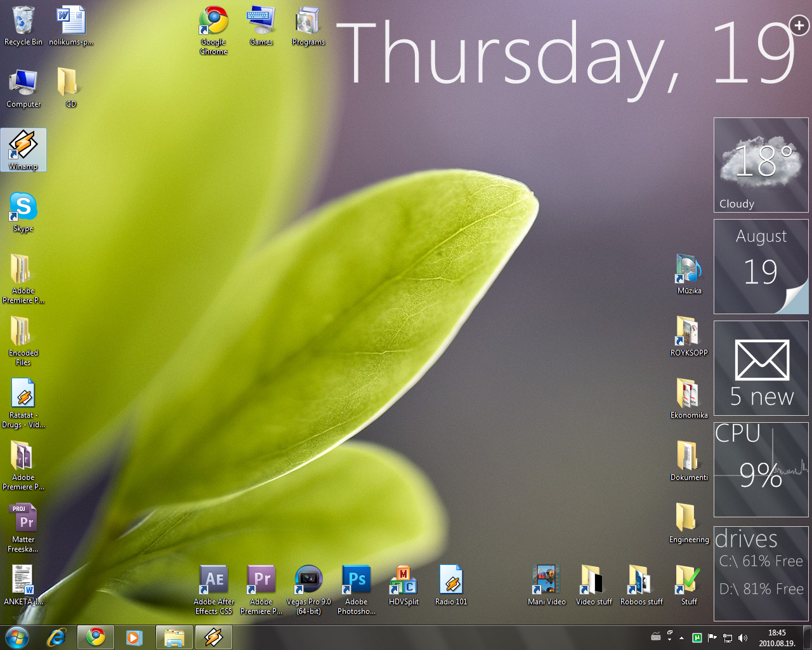This screenshot has width=812, height=650.
Task: Click the taskbar restore-down language bar icon
Action: [x=670, y=633]
